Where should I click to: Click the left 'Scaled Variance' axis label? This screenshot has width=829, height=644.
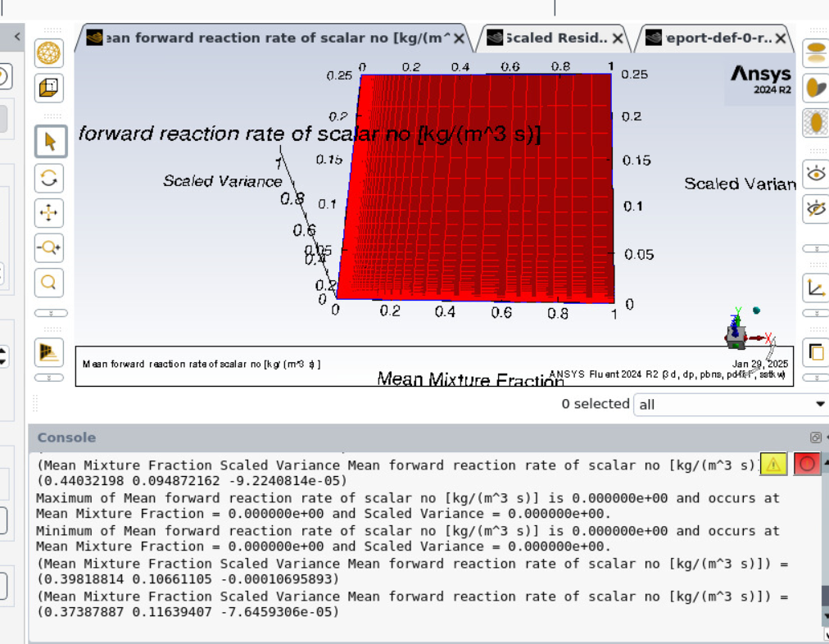pyautogui.click(x=223, y=181)
